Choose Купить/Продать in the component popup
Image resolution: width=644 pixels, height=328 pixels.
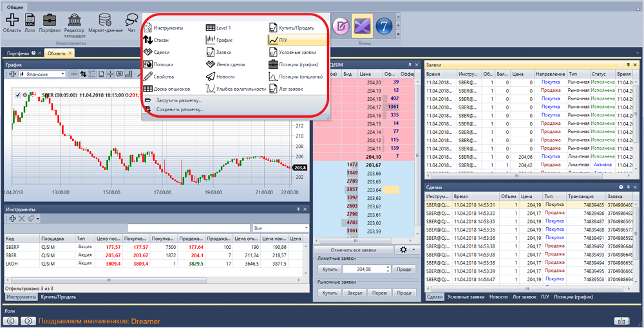292,28
